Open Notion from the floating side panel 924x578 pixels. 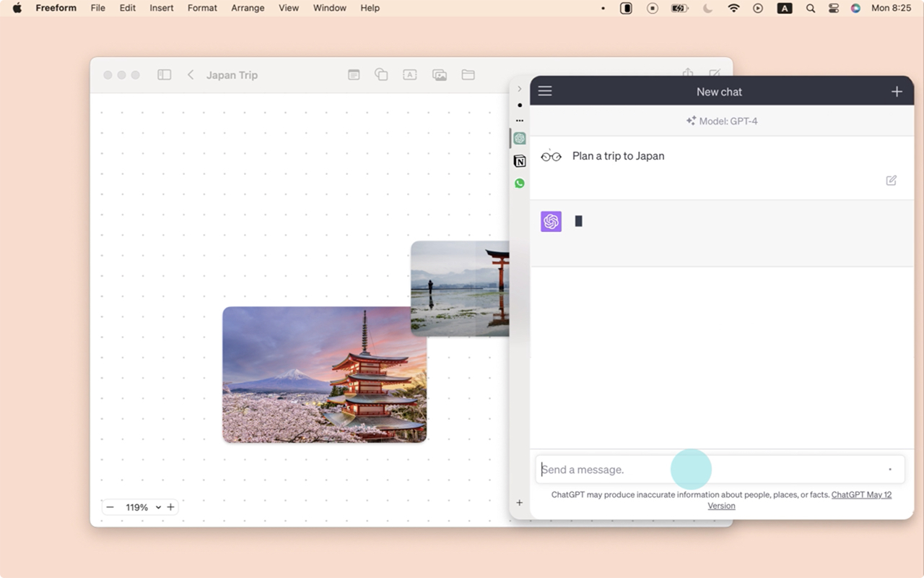click(x=519, y=161)
